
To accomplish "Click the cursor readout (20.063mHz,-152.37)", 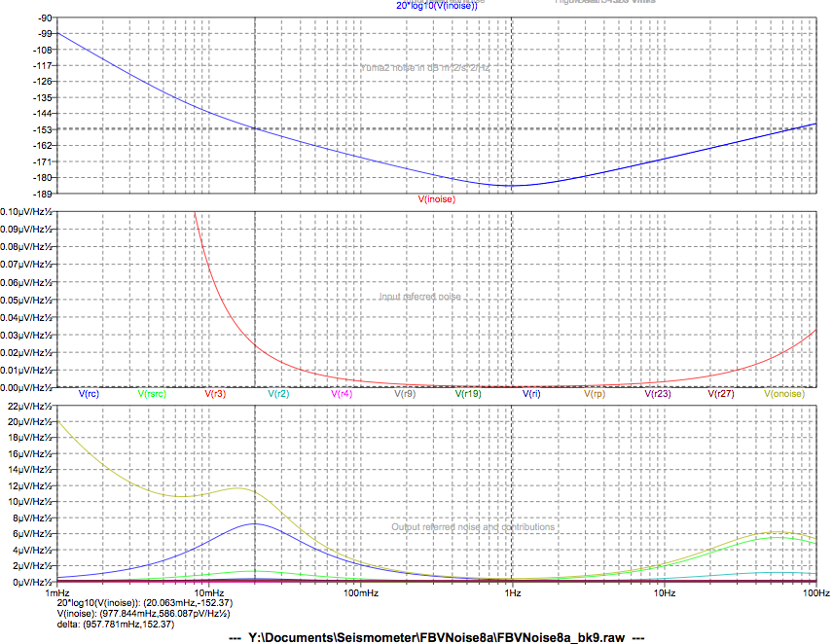I will (x=188, y=603).
